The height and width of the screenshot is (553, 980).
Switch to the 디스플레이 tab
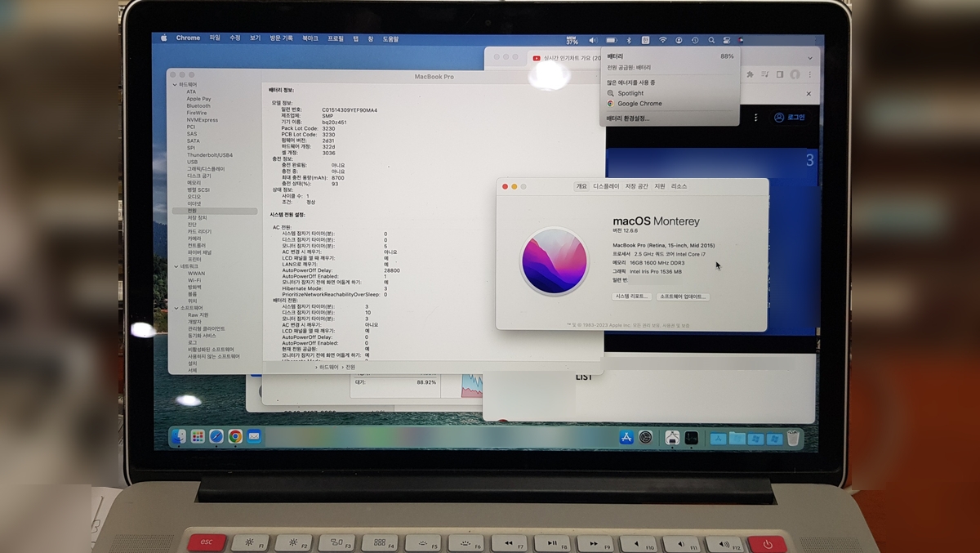click(606, 186)
